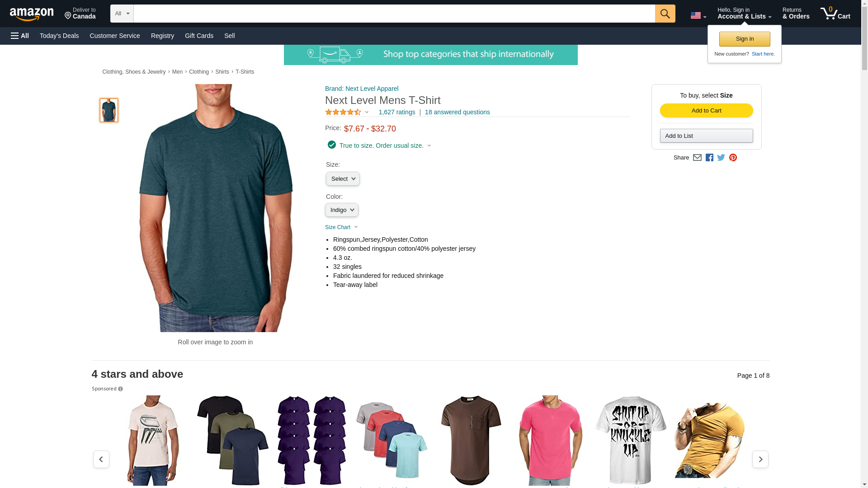The height and width of the screenshot is (488, 868).
Task: Open Today's Deals in navigation bar
Action: 59,36
